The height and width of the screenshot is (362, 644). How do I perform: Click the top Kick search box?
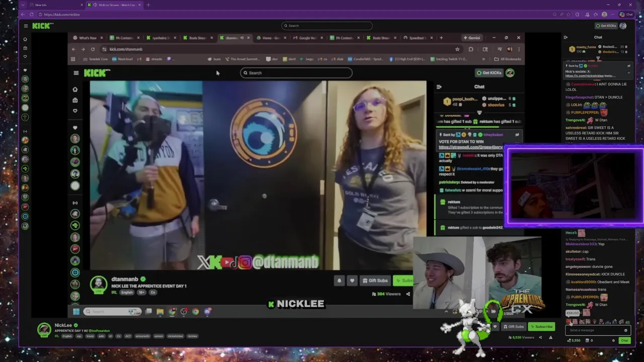[x=327, y=26]
